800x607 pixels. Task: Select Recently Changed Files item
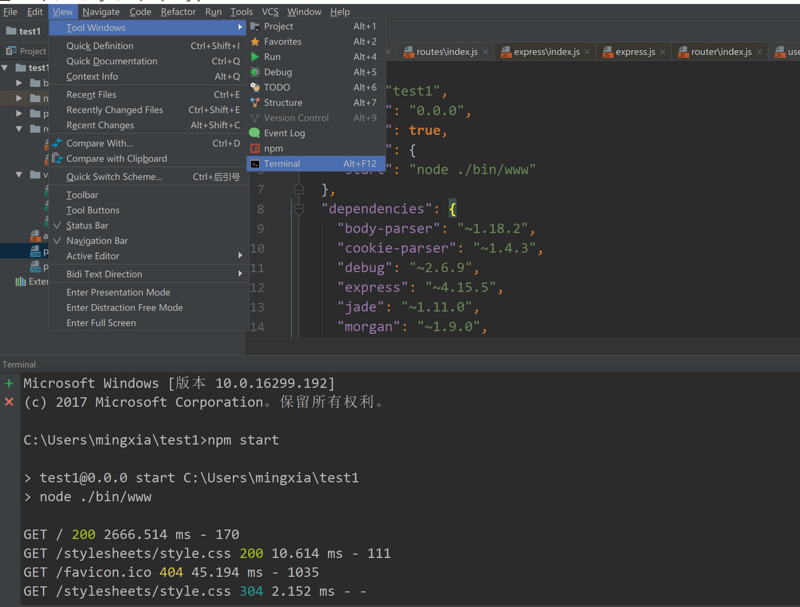(x=148, y=110)
